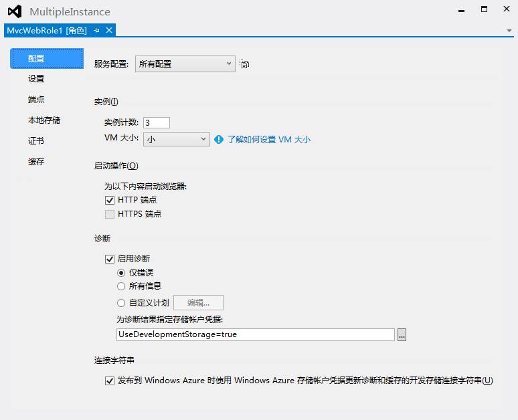
Task: Click the manage service configurations icon
Action: click(244, 64)
